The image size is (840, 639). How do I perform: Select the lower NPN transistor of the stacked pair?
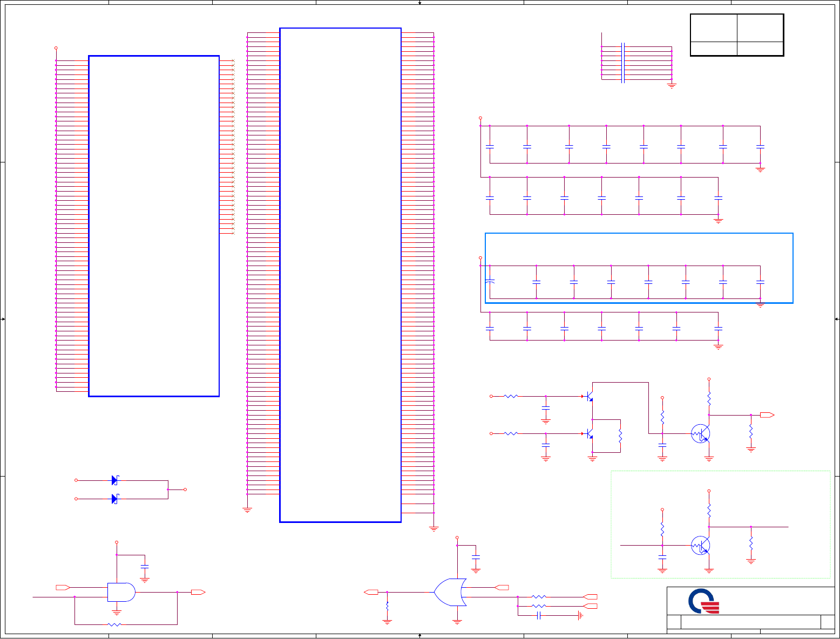tap(590, 433)
